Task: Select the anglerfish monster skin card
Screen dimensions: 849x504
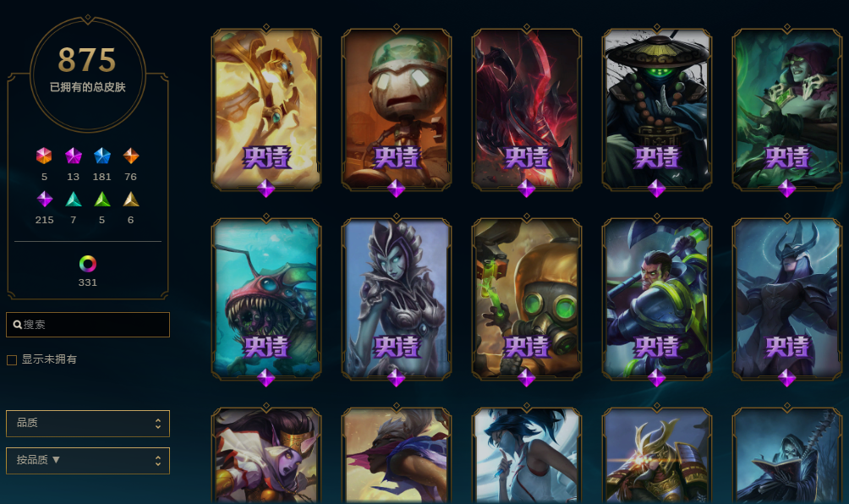Action: [x=266, y=299]
